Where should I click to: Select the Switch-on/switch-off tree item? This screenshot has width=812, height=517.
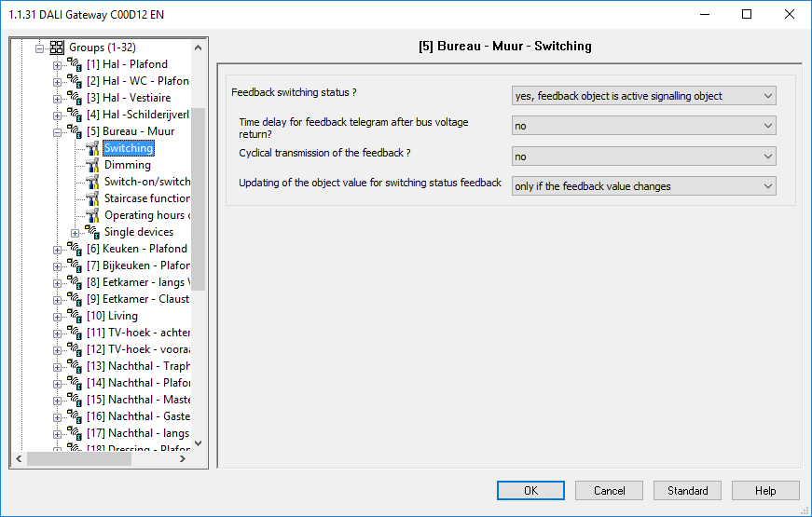pyautogui.click(x=146, y=182)
